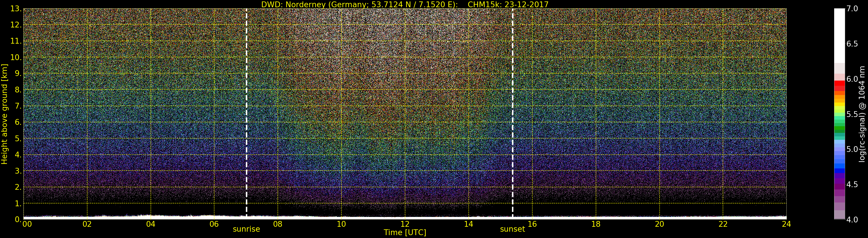Click the colorbar value label '5.0'

click(x=852, y=149)
